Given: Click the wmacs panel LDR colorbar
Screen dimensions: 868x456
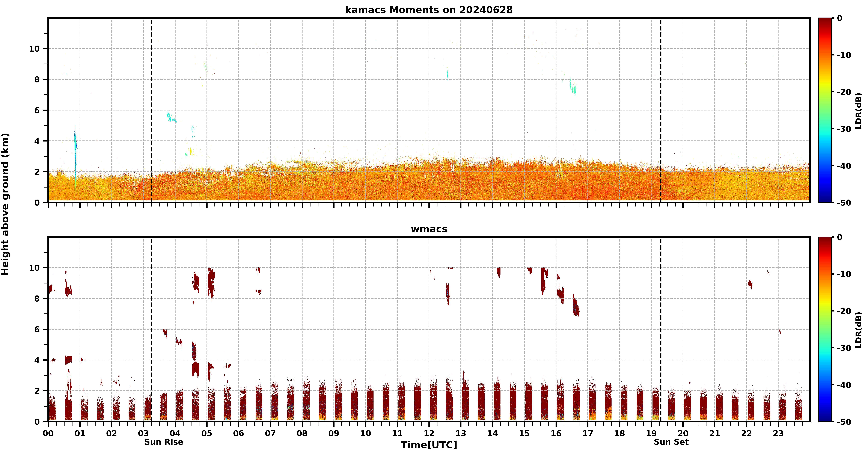Looking at the screenshot, I should [x=825, y=329].
